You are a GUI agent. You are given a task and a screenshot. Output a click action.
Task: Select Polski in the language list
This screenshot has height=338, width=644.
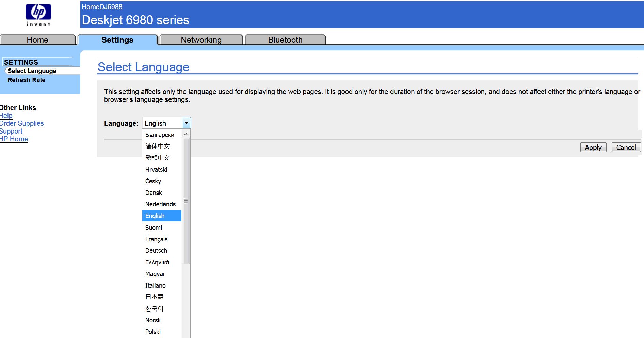(x=162, y=332)
